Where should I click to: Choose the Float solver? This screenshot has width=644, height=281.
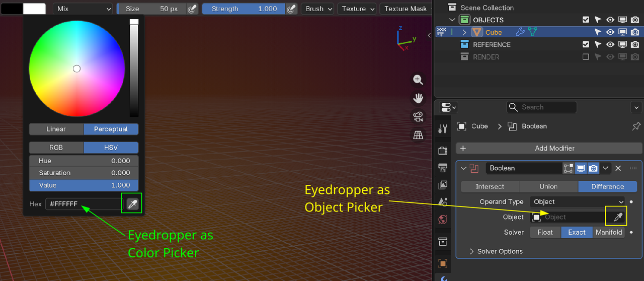click(545, 232)
